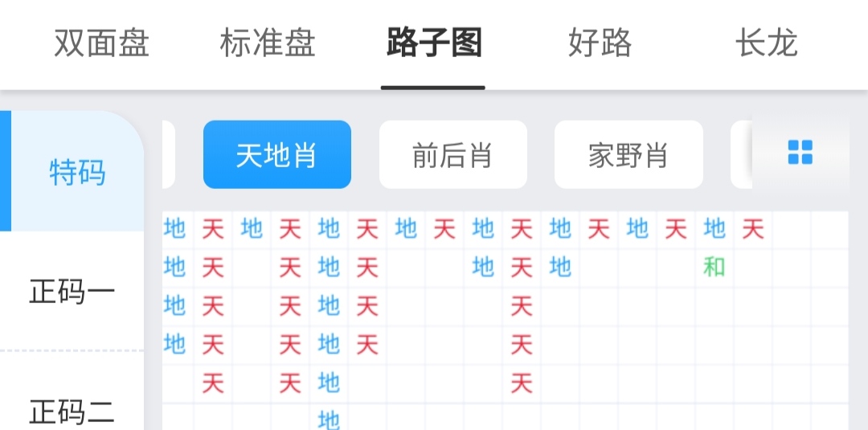The image size is (868, 430).
Task: Open the grid view icon
Action: click(x=800, y=153)
